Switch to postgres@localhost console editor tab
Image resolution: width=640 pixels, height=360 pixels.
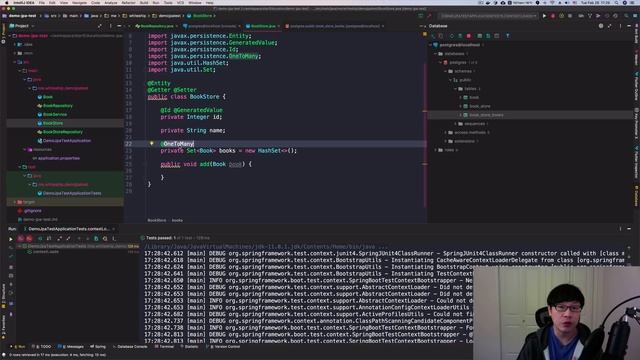[x=213, y=26]
